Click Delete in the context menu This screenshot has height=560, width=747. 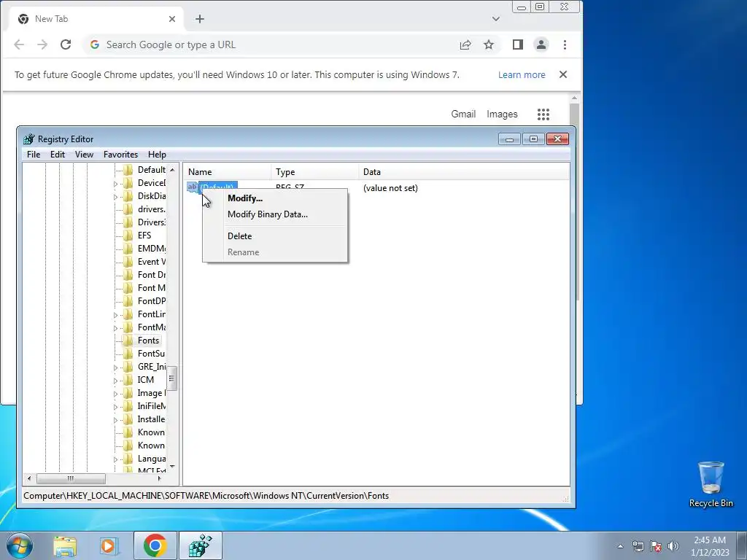(239, 236)
